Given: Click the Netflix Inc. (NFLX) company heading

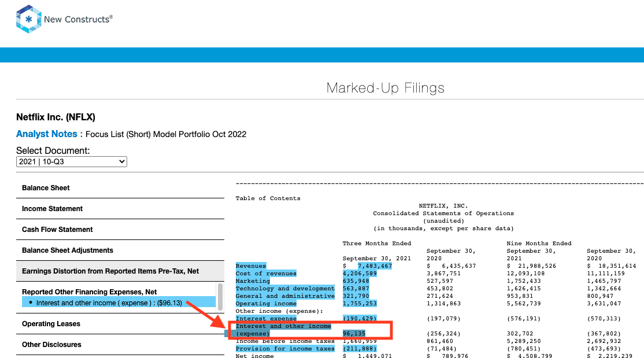Looking at the screenshot, I should pos(56,117).
